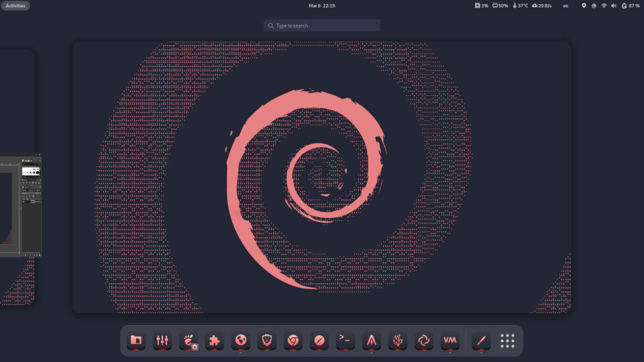Launch the mixer sliders app in dock
This screenshot has width=644, height=362.
162,341
